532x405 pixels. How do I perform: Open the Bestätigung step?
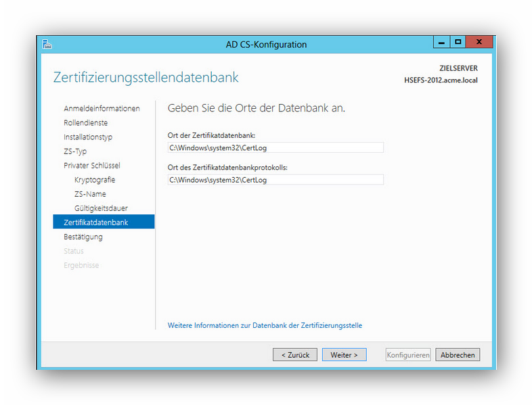coord(83,237)
